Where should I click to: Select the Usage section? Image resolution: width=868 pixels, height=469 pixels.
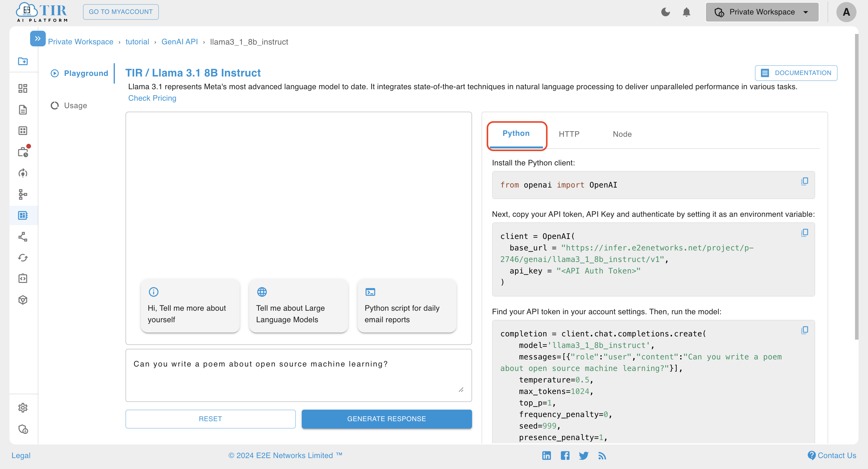coord(69,105)
